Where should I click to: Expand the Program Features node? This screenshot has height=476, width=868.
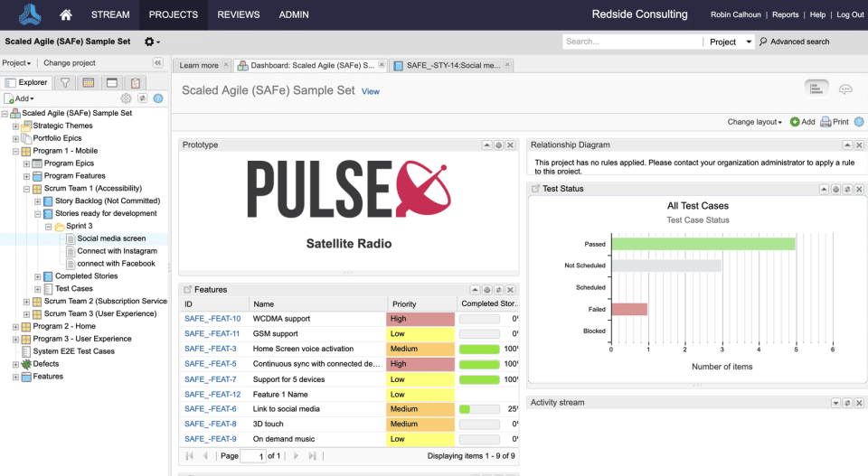pyautogui.click(x=26, y=176)
